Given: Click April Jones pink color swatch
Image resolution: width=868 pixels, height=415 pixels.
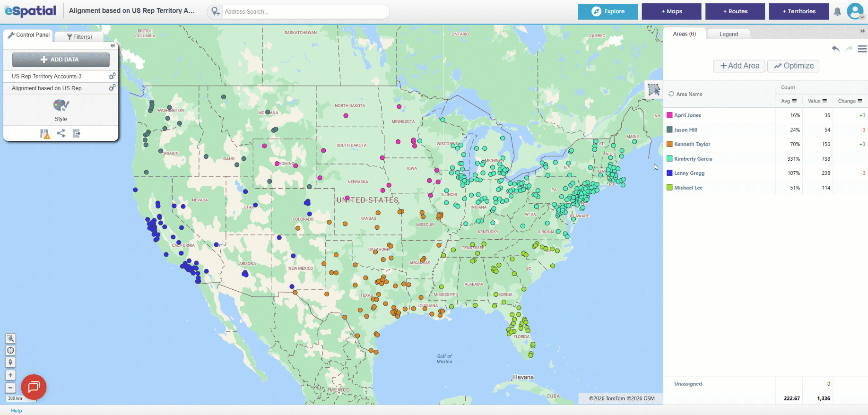Looking at the screenshot, I should pos(669,115).
